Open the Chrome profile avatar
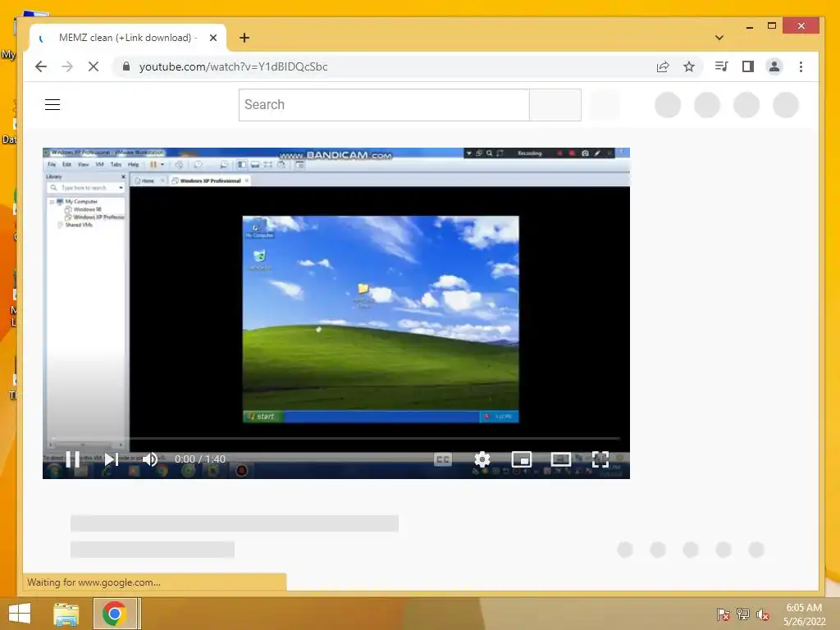This screenshot has width=840, height=630. tap(774, 66)
